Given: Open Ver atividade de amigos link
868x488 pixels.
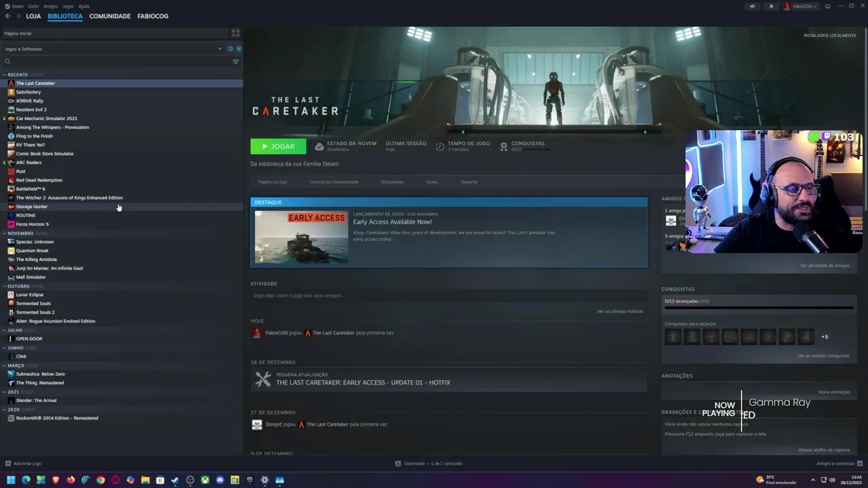Looking at the screenshot, I should [825, 266].
